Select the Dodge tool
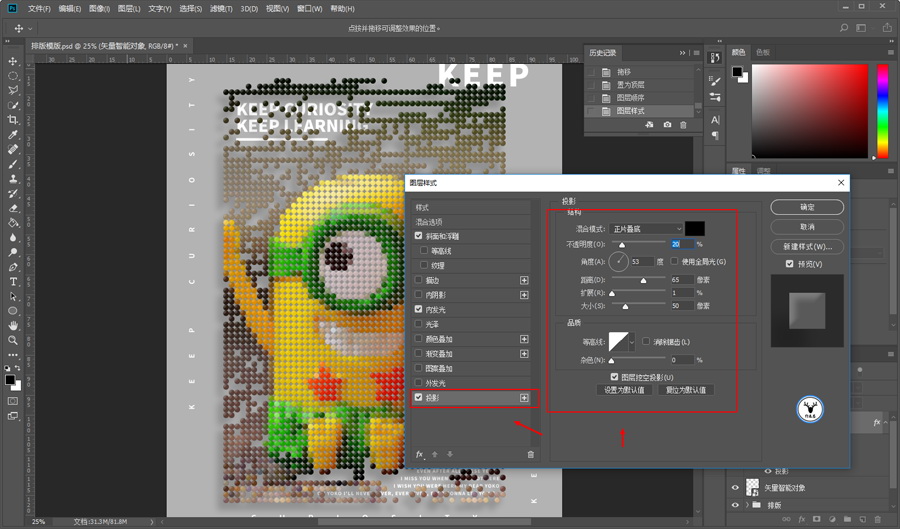 click(13, 252)
